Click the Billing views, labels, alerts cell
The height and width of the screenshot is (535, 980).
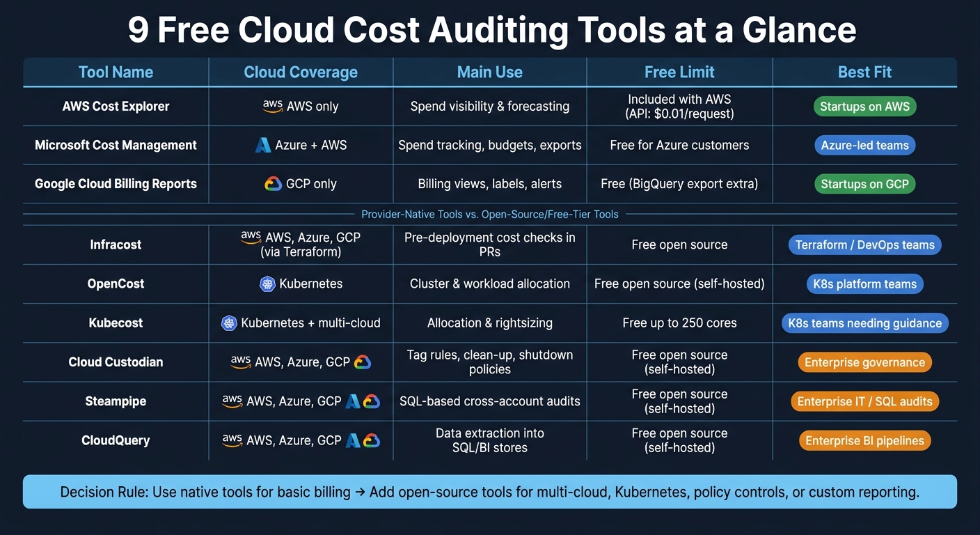tap(490, 184)
